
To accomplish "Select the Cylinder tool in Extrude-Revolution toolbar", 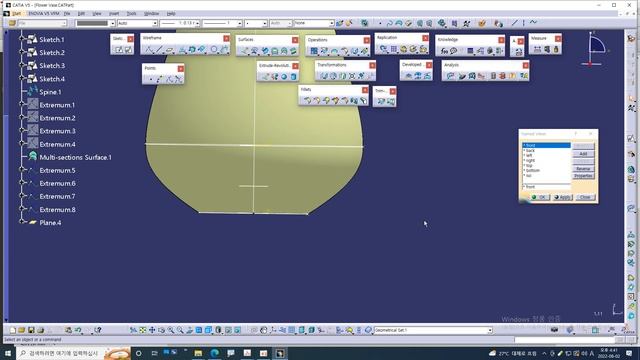I will tap(293, 76).
